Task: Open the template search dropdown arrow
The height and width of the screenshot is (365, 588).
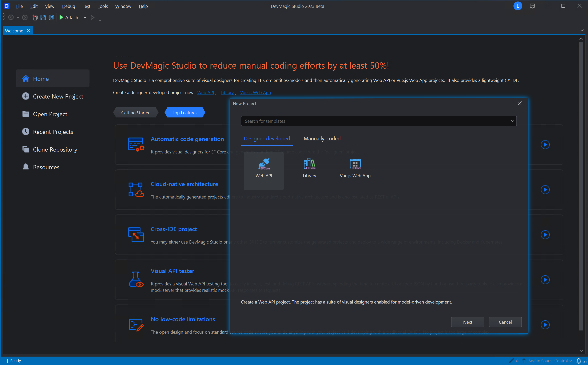Action: (512, 121)
